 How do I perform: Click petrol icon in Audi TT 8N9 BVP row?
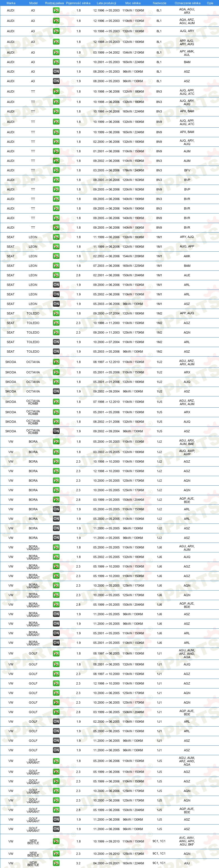[56, 189]
